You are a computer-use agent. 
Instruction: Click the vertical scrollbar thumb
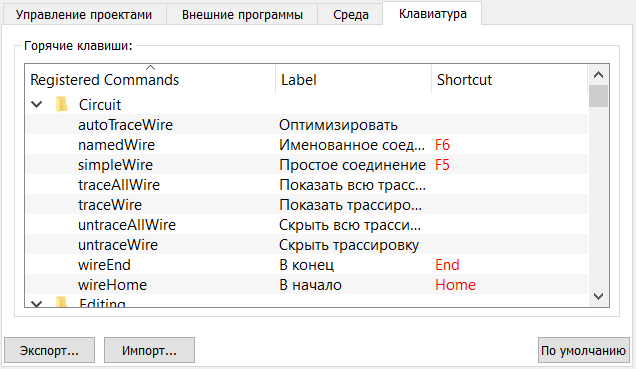[598, 96]
